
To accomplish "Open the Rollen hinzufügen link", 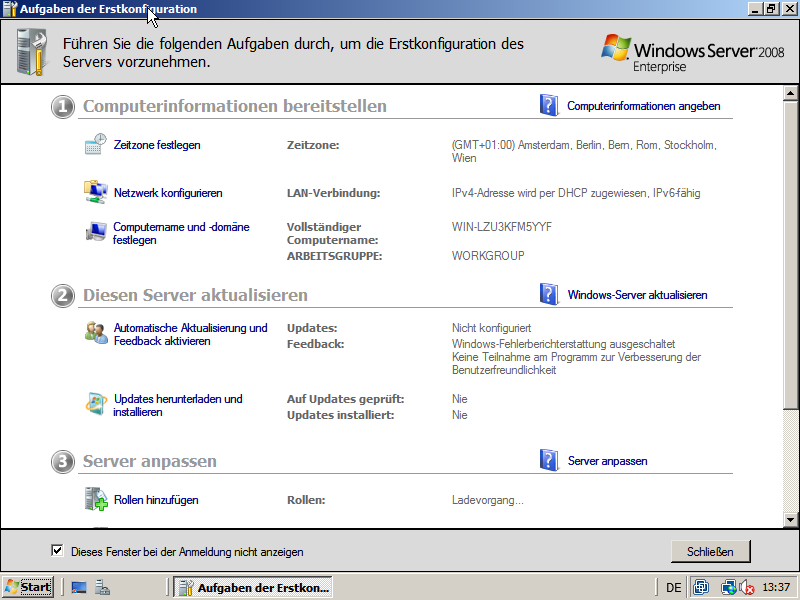I will click(156, 500).
